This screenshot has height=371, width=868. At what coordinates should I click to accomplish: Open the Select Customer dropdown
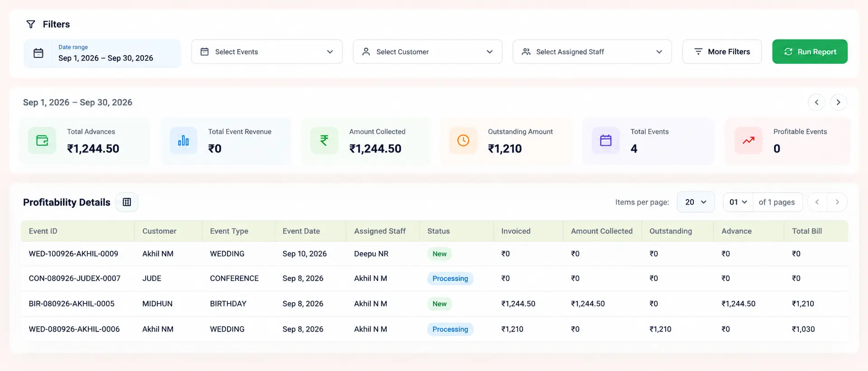pyautogui.click(x=427, y=52)
